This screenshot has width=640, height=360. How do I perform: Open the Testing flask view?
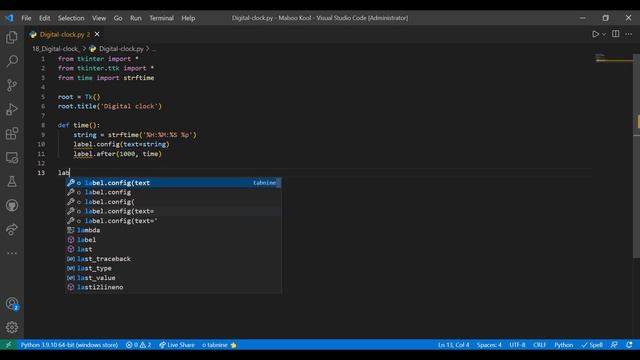click(x=12, y=182)
